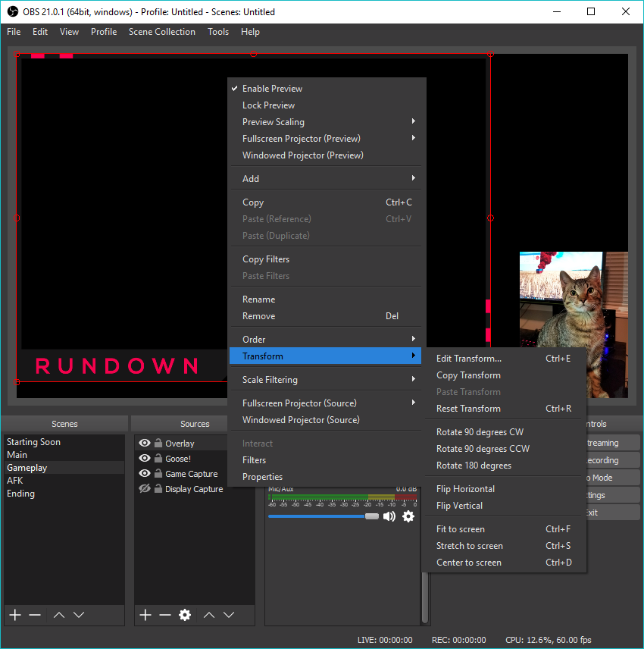
Task: Choose Stretch to screen
Action: pos(504,546)
